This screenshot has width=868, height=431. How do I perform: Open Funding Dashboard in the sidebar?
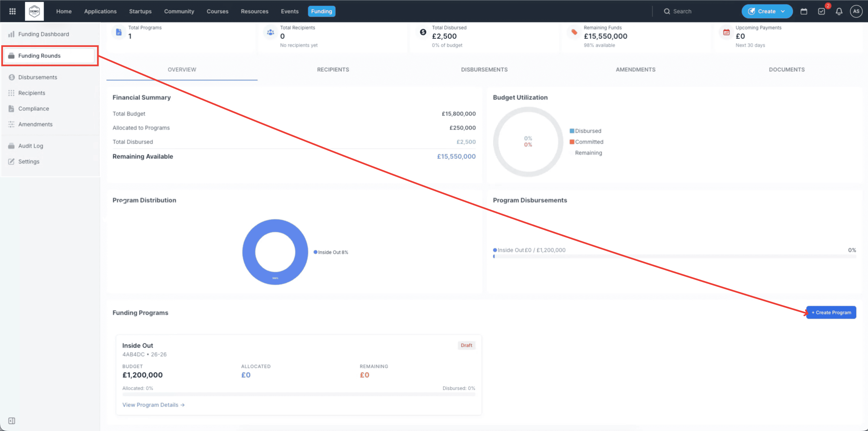(x=43, y=34)
